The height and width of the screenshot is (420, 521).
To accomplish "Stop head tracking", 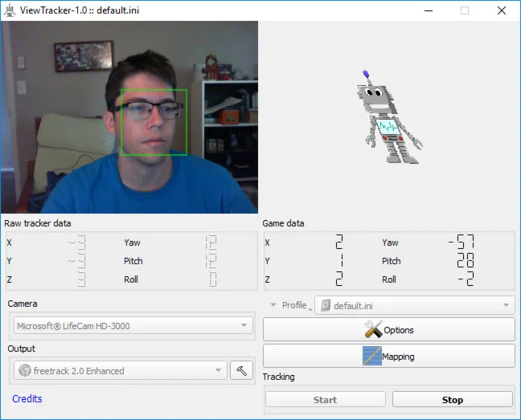I will click(452, 399).
